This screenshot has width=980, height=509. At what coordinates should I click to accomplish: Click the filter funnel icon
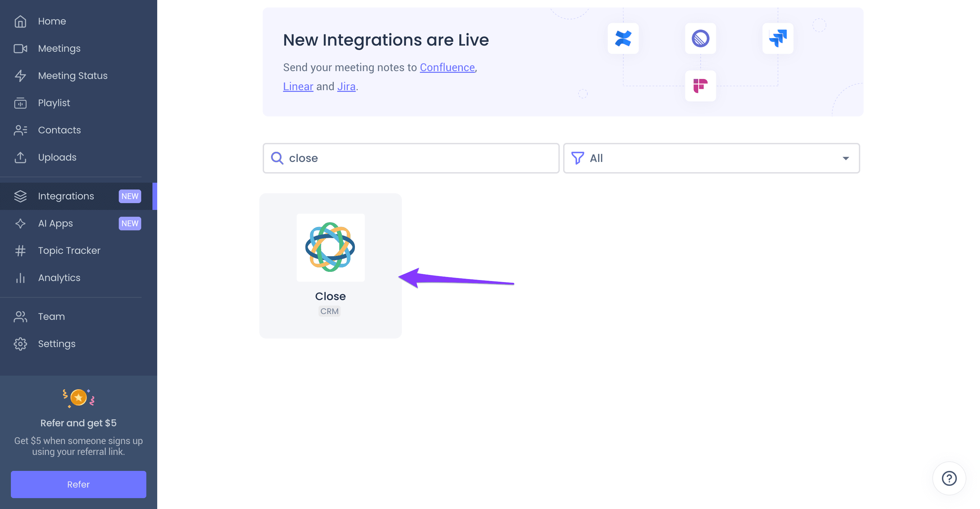point(577,158)
